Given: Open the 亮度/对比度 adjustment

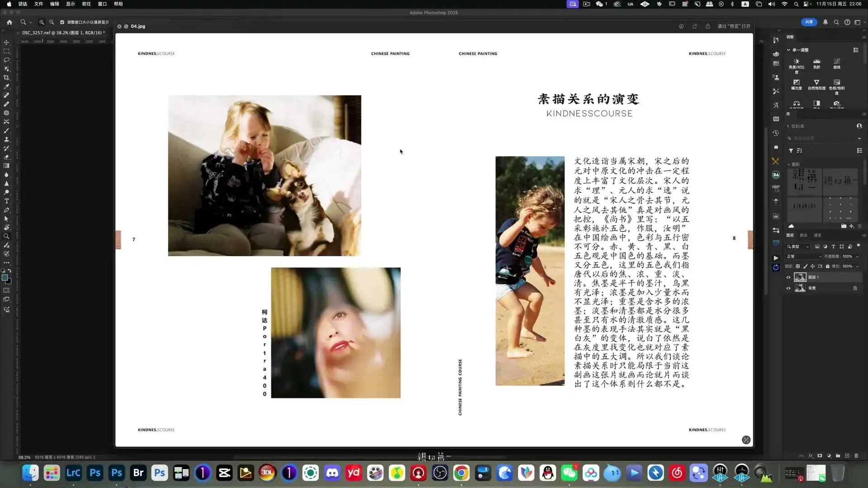Looking at the screenshot, I should [x=797, y=62].
